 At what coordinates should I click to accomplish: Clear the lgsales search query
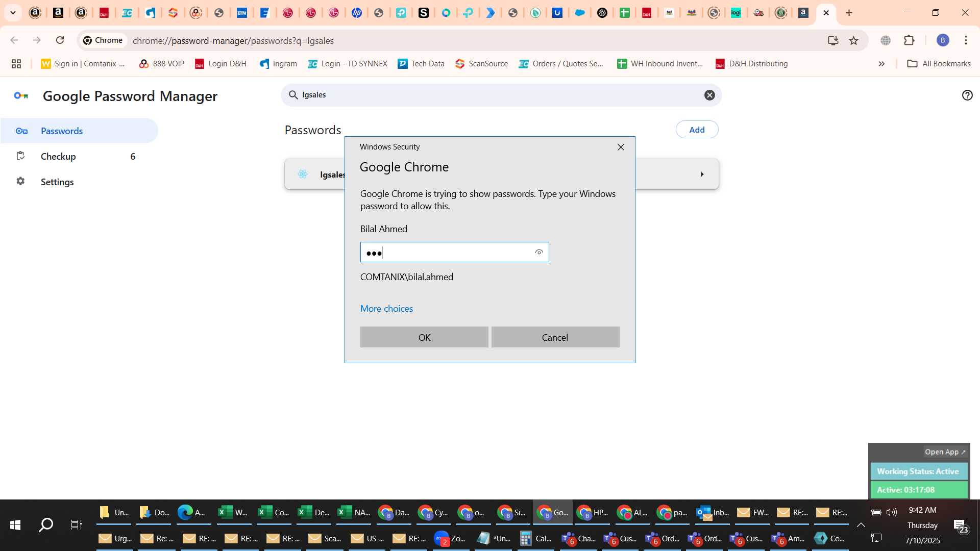tap(709, 95)
